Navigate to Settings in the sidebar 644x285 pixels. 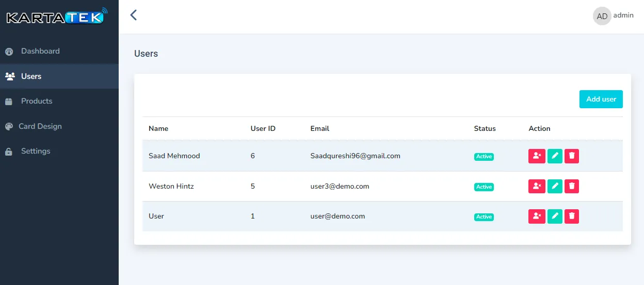pos(36,151)
